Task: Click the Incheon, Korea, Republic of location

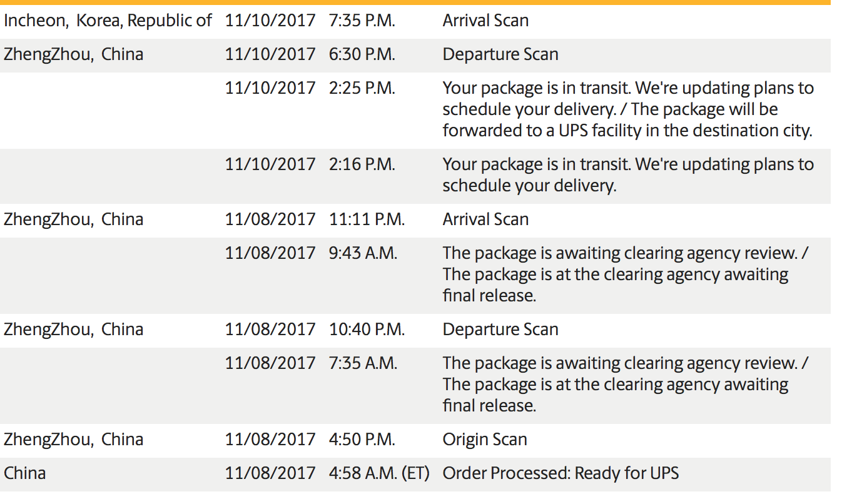Action: click(108, 21)
